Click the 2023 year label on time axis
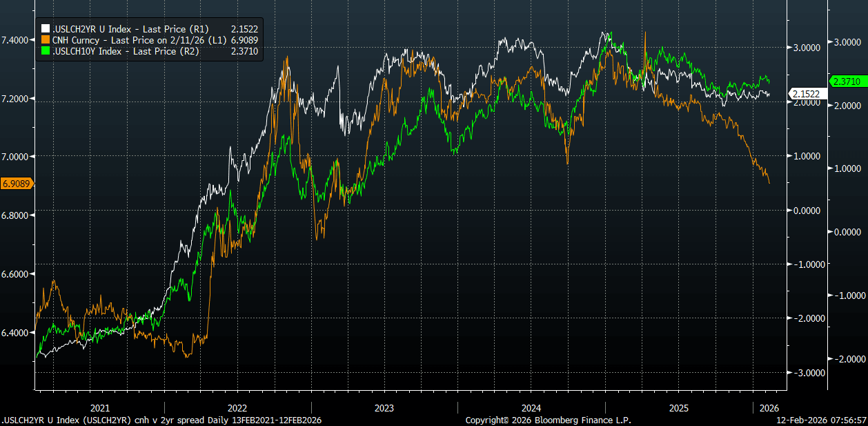 [384, 407]
